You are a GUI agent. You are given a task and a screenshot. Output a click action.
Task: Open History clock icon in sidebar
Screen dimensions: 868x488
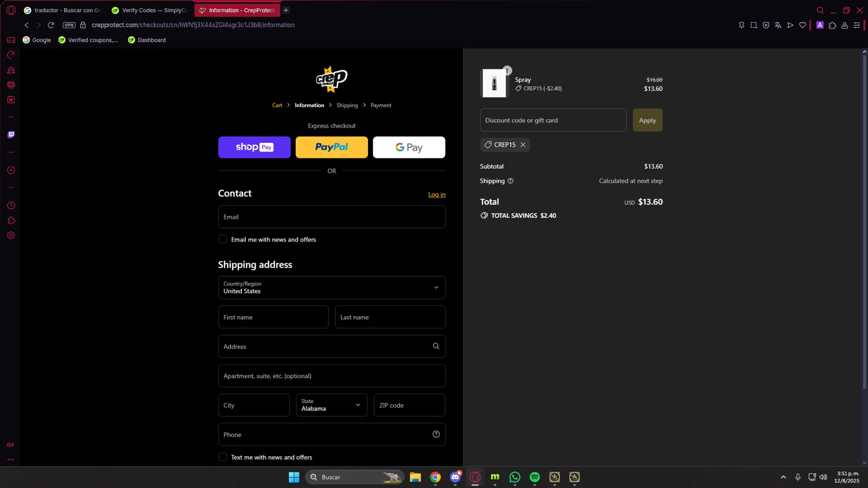click(x=10, y=206)
